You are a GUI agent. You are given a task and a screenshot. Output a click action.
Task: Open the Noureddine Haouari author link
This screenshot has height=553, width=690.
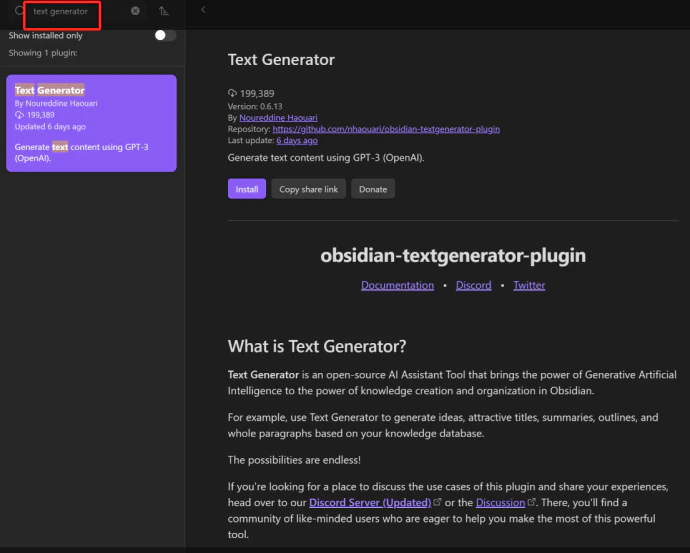pyautogui.click(x=278, y=118)
